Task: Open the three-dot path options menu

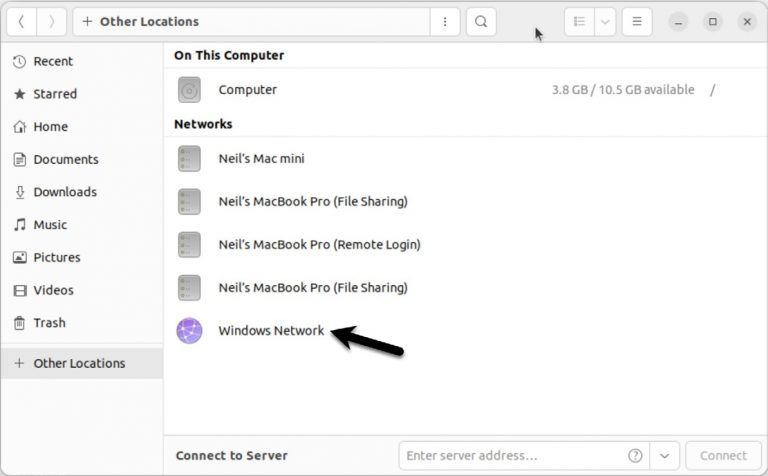Action: [x=445, y=21]
